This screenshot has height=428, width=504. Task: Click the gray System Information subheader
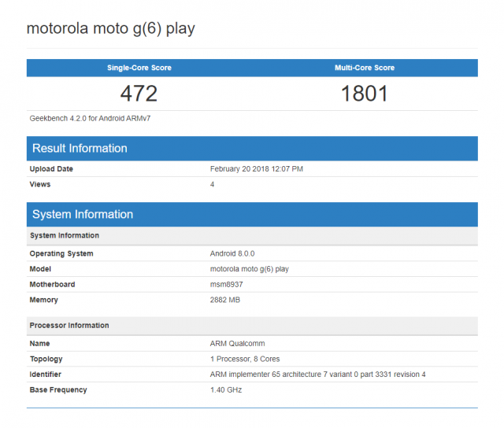[x=252, y=235]
